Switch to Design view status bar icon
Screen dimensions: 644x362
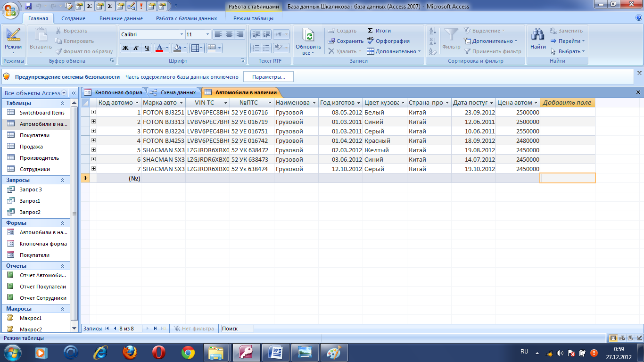coord(638,338)
